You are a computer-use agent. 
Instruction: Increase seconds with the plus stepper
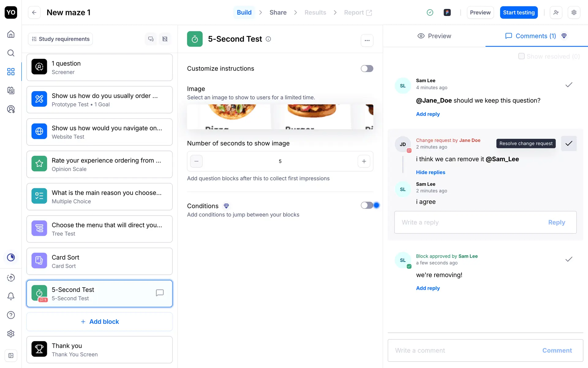tap(364, 161)
